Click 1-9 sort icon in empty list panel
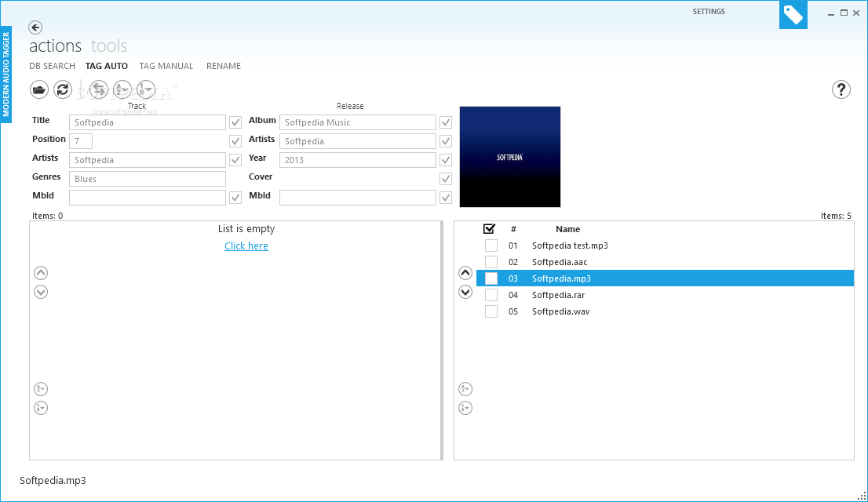Viewport: 868px width, 502px height. 41,408
